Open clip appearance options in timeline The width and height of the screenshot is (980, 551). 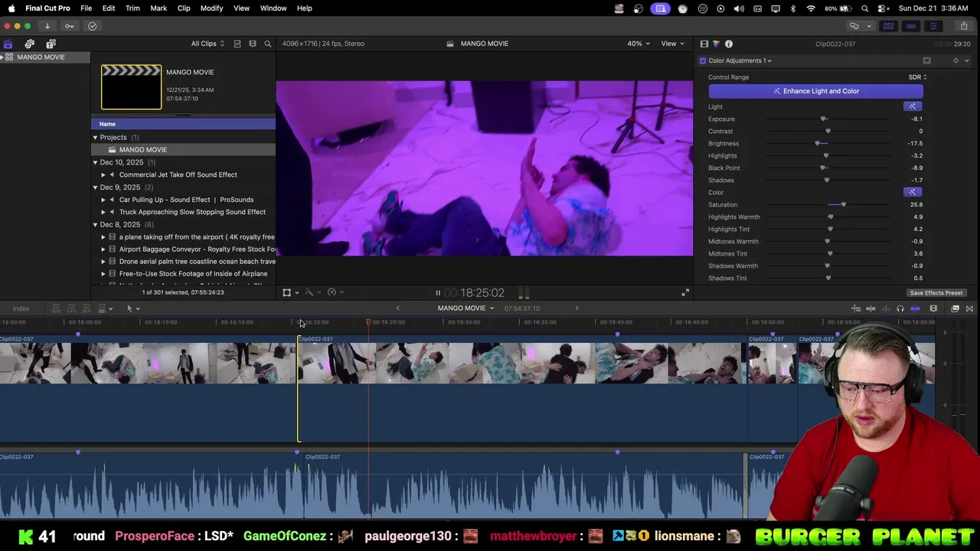click(933, 308)
